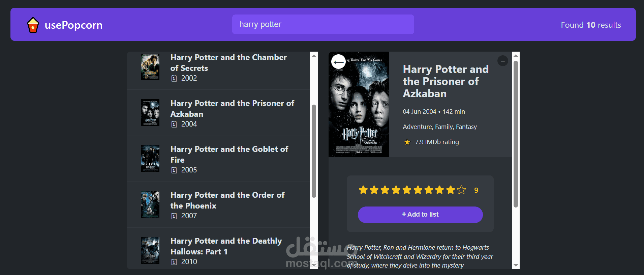This screenshot has height=275, width=644.
Task: Focus the harry potter search field
Action: (x=323, y=24)
